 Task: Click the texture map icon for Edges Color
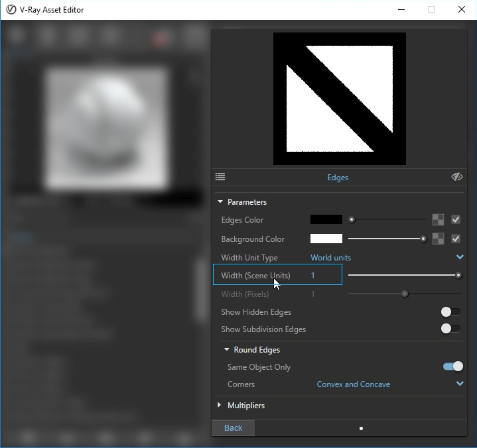pyautogui.click(x=438, y=219)
